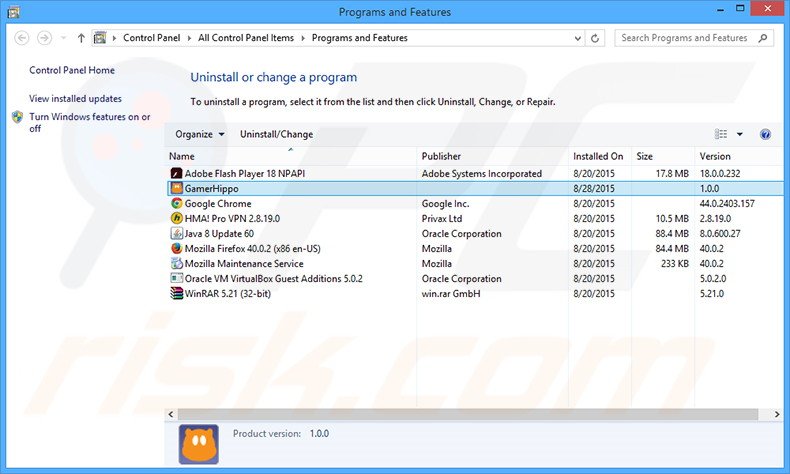Expand the chevron after All Control Panel Items
This screenshot has width=790, height=474.
(303, 38)
